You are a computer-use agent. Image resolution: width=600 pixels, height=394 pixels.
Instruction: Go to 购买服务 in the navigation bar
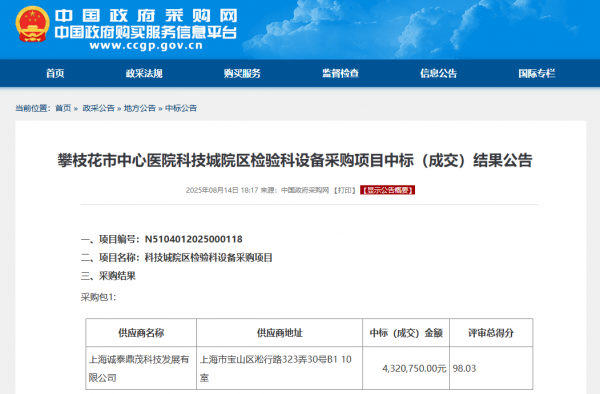pos(242,73)
